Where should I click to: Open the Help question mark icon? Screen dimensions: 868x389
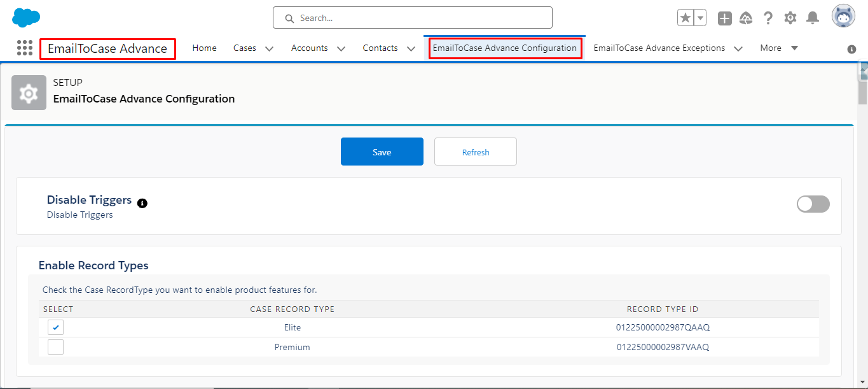tap(768, 18)
